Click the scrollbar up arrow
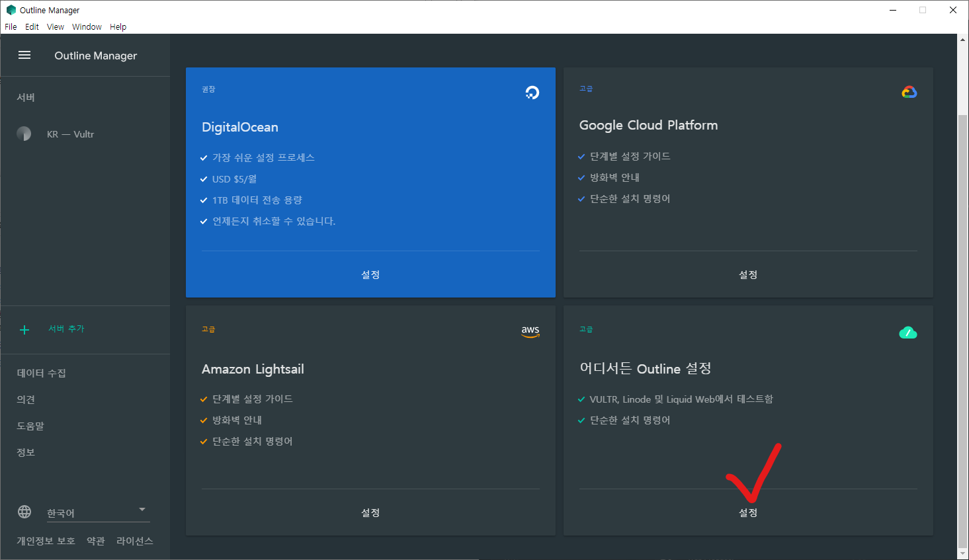This screenshot has height=560, width=969. pyautogui.click(x=963, y=40)
